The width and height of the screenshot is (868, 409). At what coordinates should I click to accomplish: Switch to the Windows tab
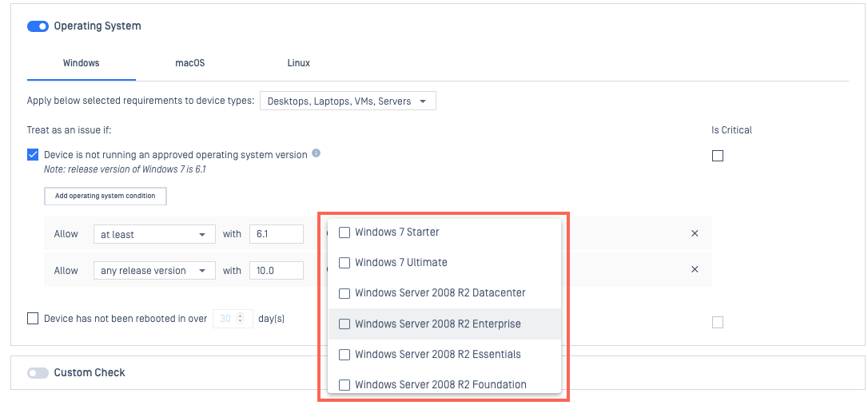coord(81,63)
